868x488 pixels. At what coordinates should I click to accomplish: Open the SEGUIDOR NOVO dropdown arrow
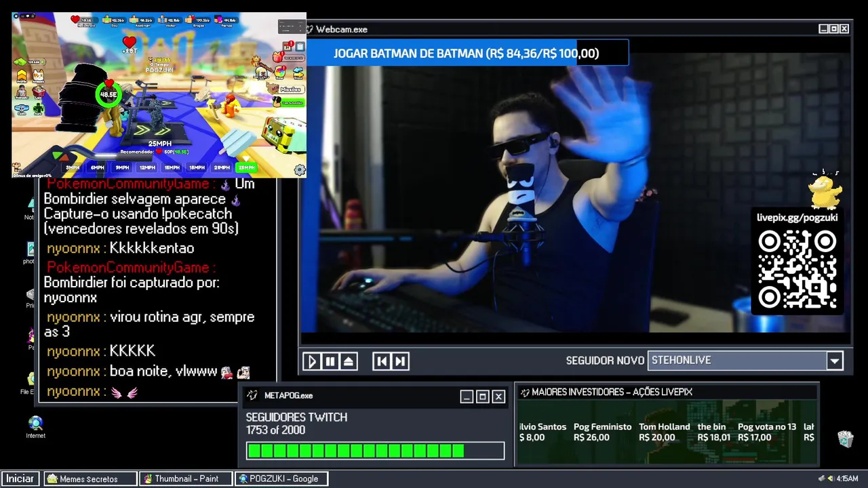pos(835,361)
